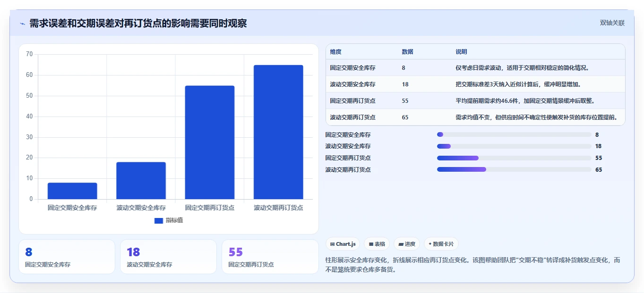Click the 数据 table column header
The width and height of the screenshot is (644, 293).
click(x=407, y=51)
